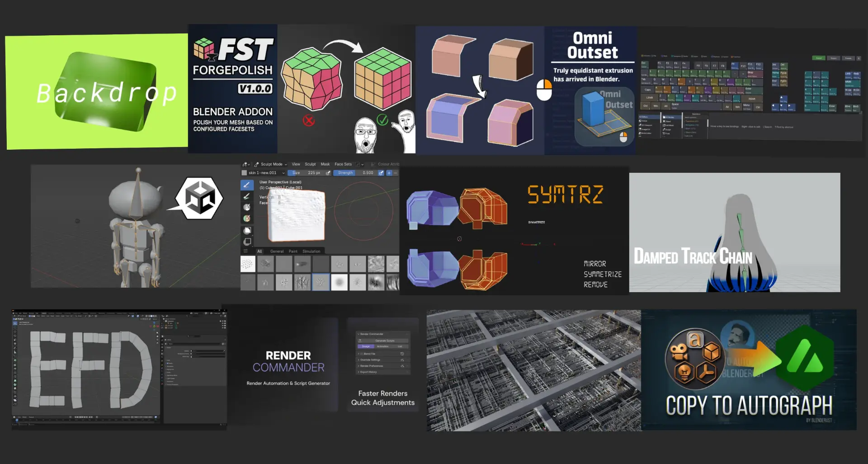Click the Render Preferences sliders icon

(x=402, y=366)
